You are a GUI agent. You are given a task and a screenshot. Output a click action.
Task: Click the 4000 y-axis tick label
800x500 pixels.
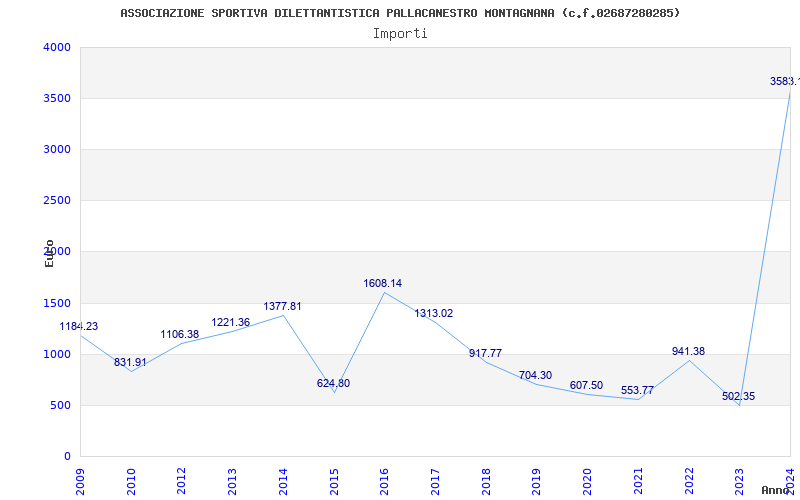(x=57, y=47)
